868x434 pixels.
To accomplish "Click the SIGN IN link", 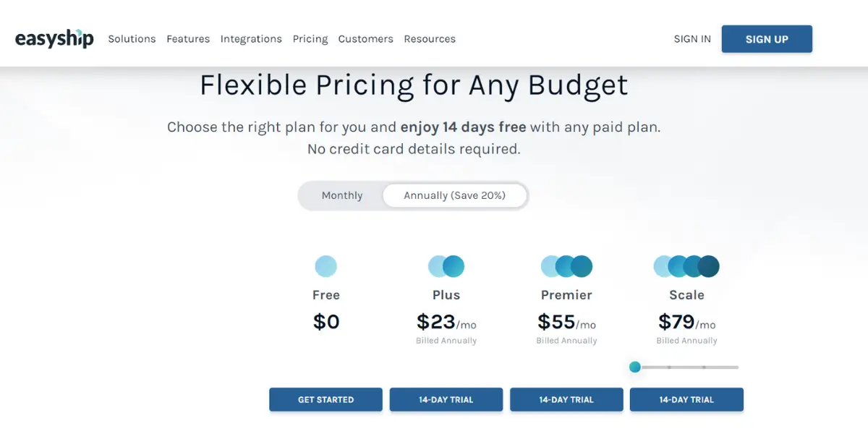I will pos(692,39).
